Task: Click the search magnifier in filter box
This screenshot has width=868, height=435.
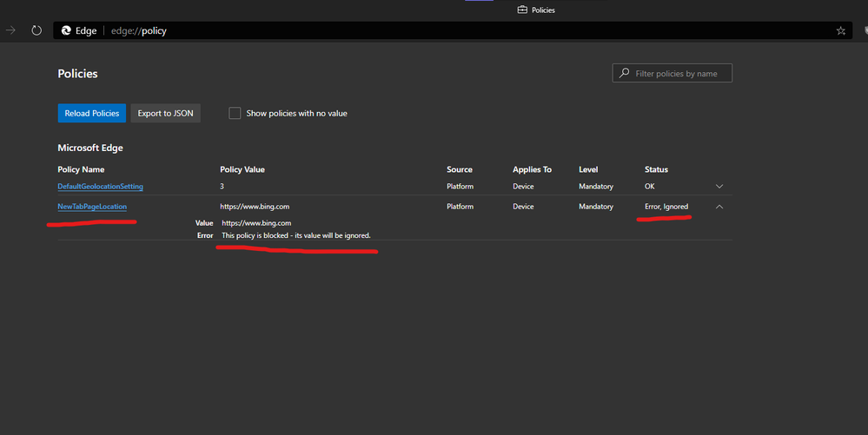Action: [x=625, y=73]
